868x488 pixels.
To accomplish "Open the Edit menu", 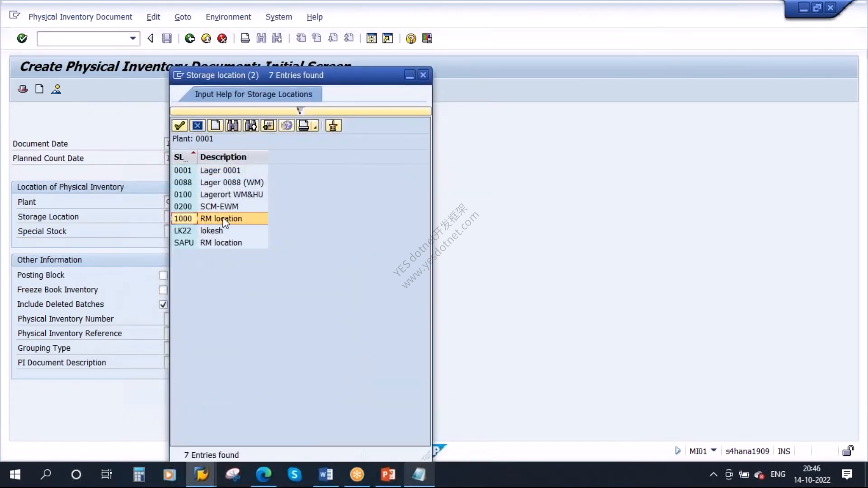I will click(x=153, y=17).
